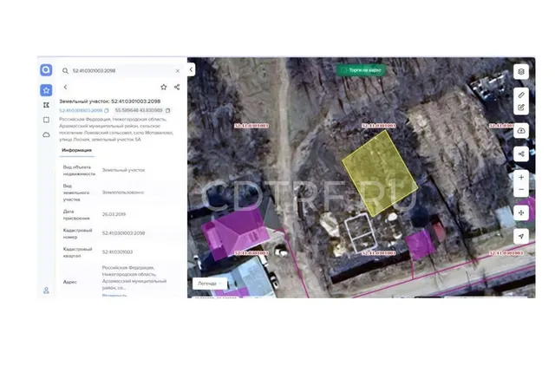Click the Земельный участок title heading
Screen dimensions: 555x392
[x=110, y=101]
